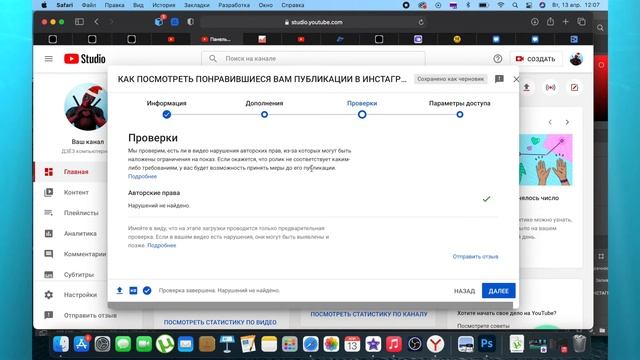The image size is (640, 360).
Task: Click the Авторские права heading
Action: 154,193
